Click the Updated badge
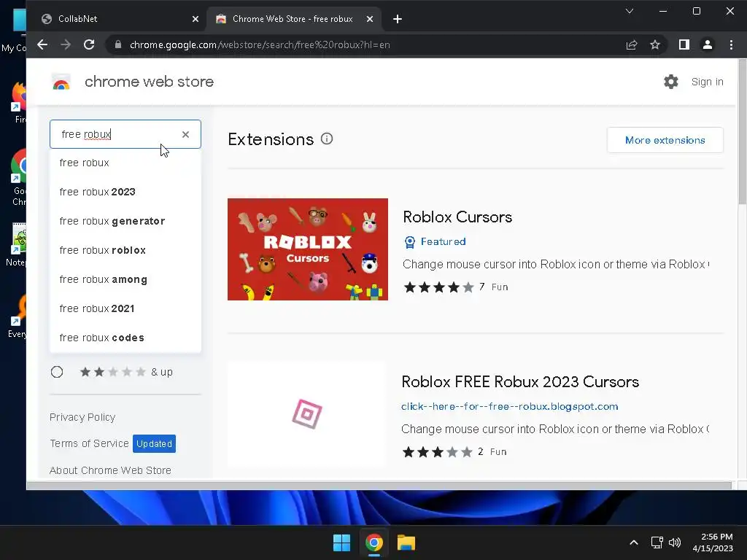The image size is (747, 560). point(154,444)
